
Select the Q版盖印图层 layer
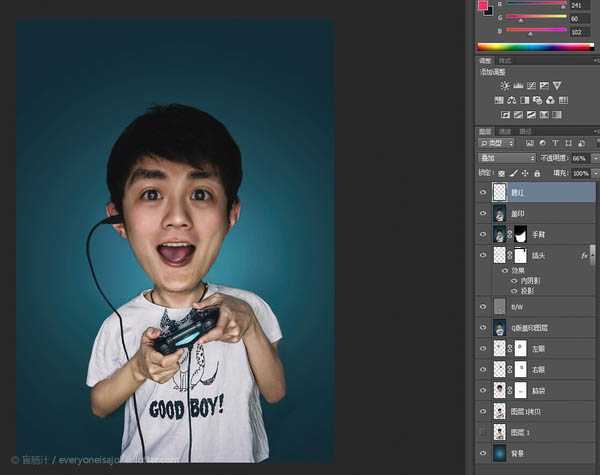535,328
